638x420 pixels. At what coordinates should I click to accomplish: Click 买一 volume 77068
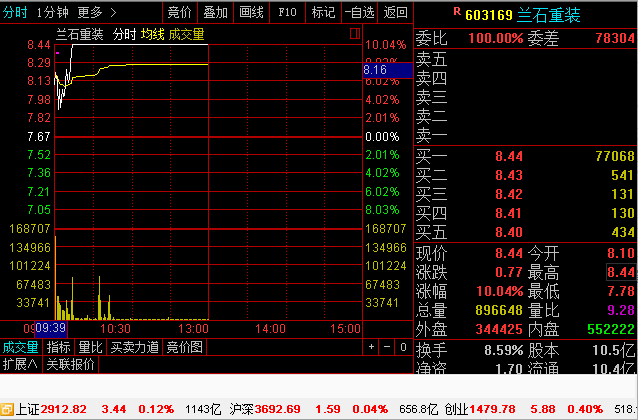pyautogui.click(x=615, y=156)
